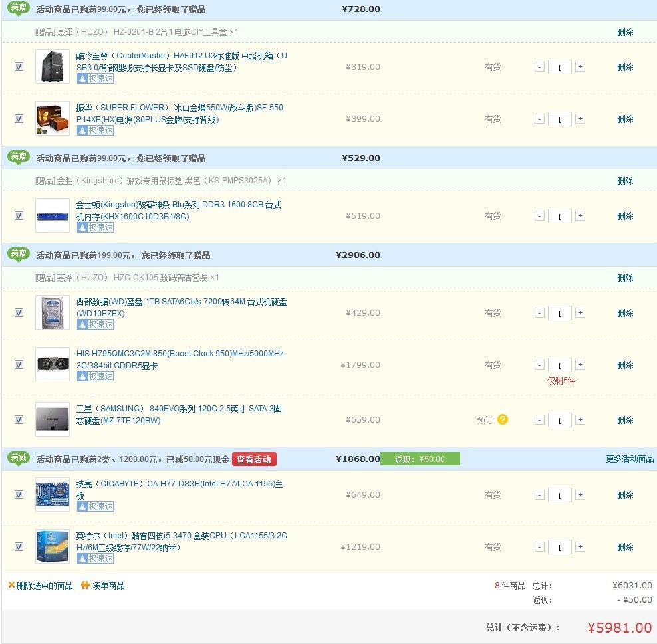Delete the Kingshare mouse pad gift
Screen dimensions: 657x644
tap(625, 181)
